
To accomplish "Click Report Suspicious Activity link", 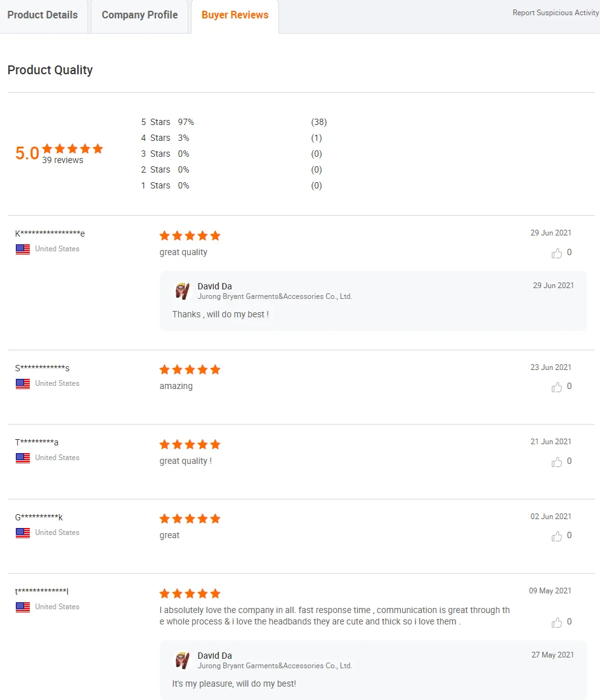I will pyautogui.click(x=556, y=13).
